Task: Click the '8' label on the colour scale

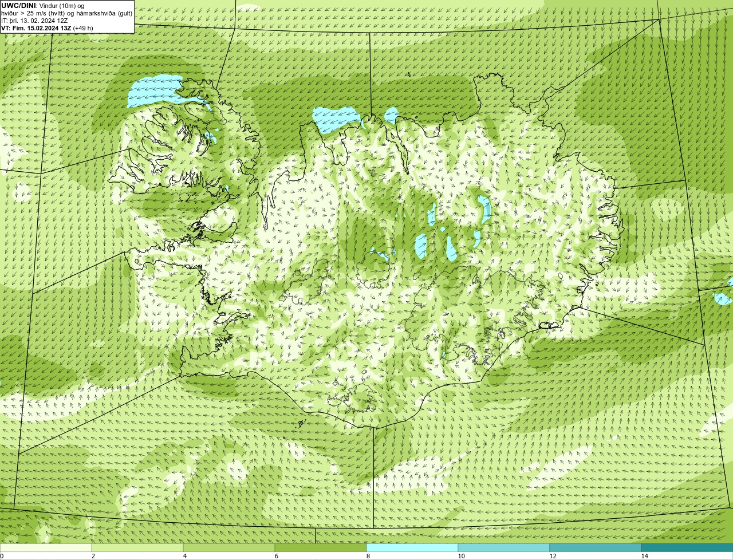Action: 368,556
